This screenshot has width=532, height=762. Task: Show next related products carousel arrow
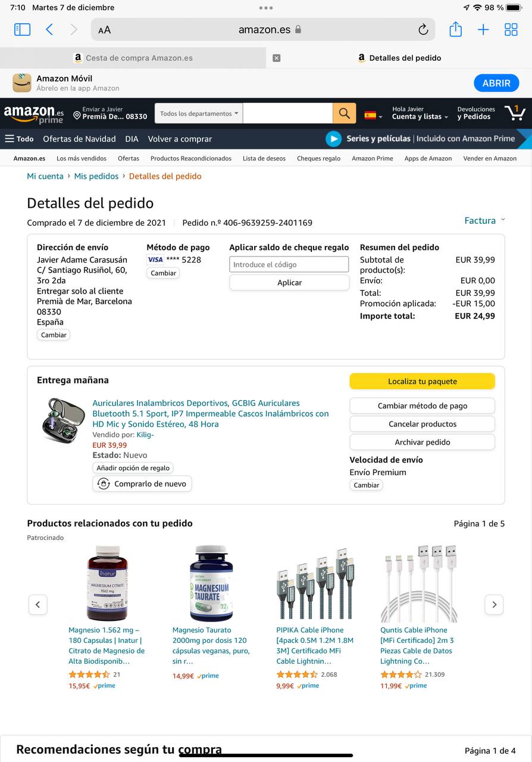(494, 604)
